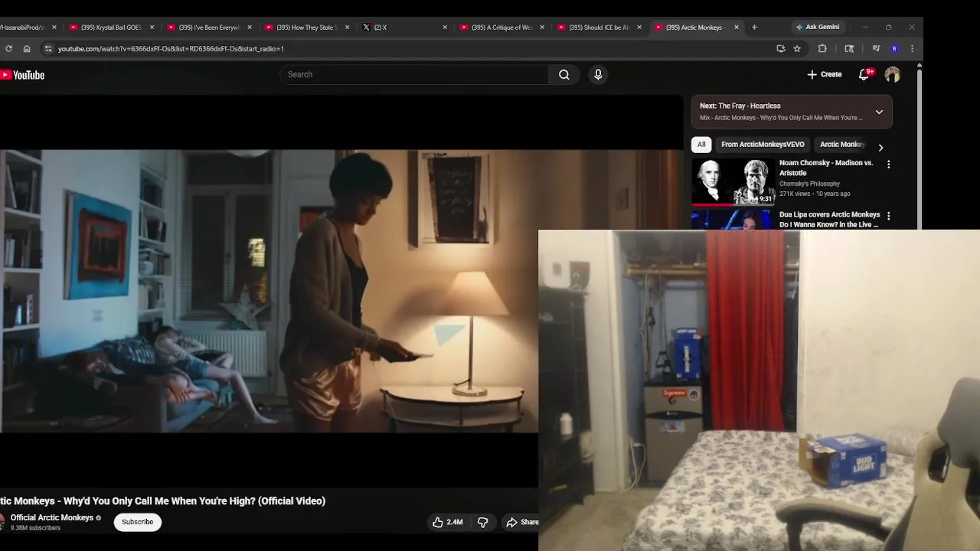Like the video (2.4M thumbs up)
Image resolution: width=980 pixels, height=551 pixels.
tap(447, 522)
